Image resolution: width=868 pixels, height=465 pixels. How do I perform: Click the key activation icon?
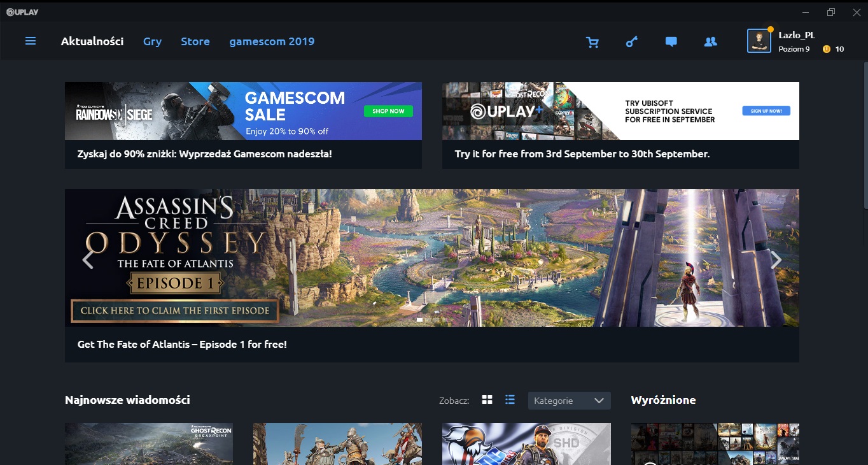pyautogui.click(x=631, y=42)
